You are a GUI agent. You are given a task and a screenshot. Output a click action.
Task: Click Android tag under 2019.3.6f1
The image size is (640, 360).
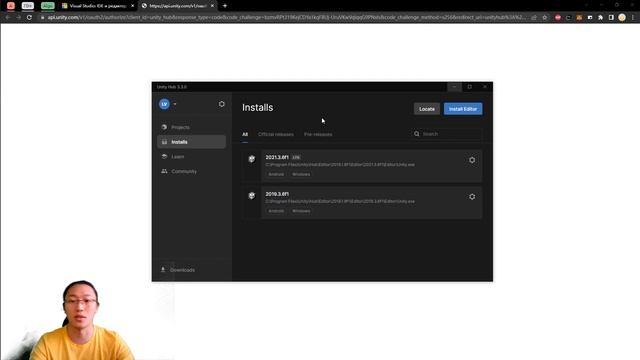(x=276, y=211)
